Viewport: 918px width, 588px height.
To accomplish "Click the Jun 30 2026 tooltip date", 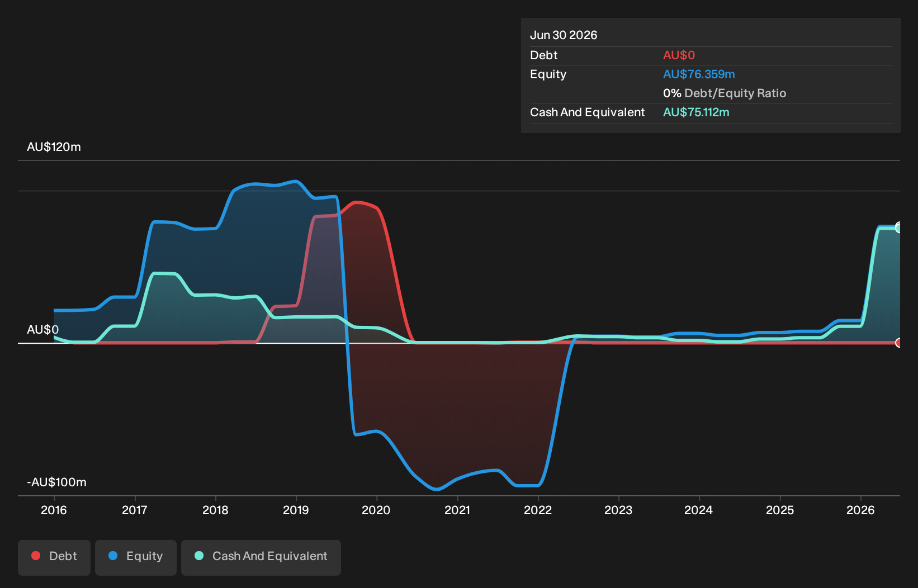I will click(564, 35).
